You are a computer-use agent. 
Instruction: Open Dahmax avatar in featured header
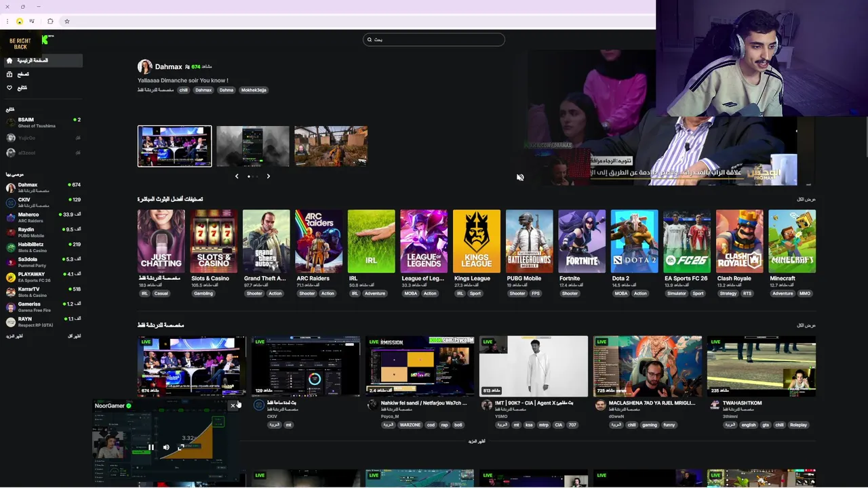144,66
